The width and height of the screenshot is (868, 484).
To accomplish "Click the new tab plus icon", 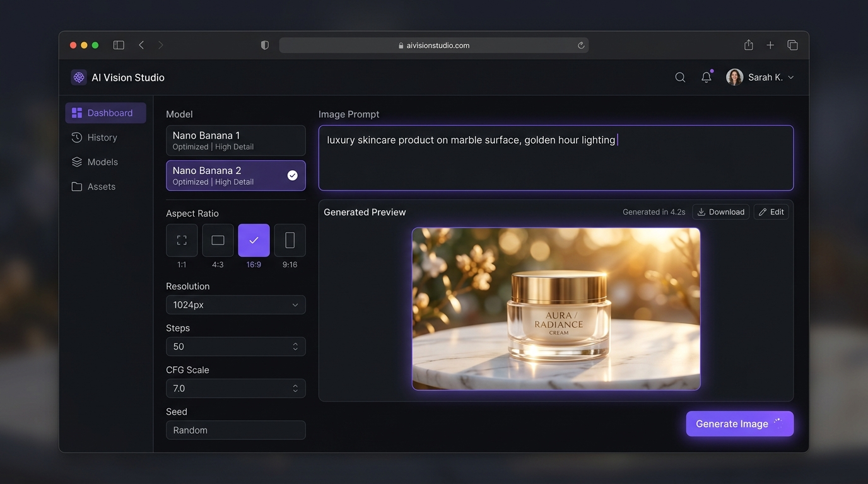I will tap(770, 45).
